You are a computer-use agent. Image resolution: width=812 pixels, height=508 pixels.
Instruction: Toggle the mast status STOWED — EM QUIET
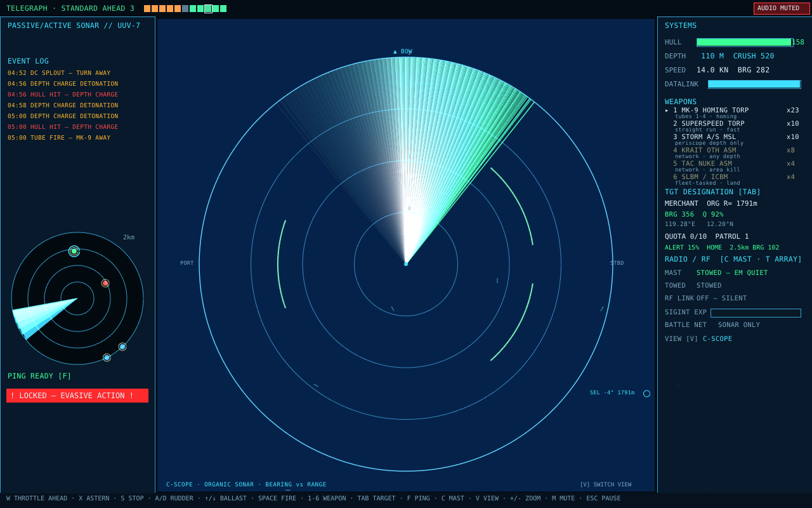(x=732, y=273)
